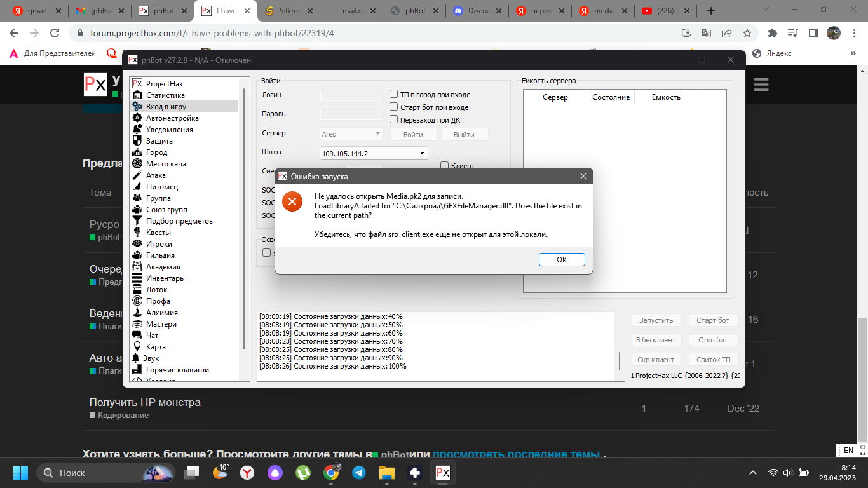Select the Карта map pin icon
Viewport: 868px width, 488px height.
point(137,347)
